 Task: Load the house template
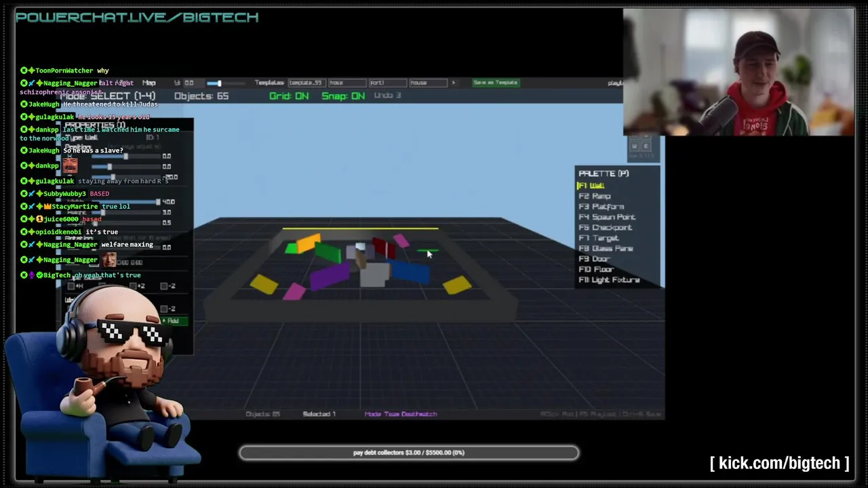pos(427,83)
